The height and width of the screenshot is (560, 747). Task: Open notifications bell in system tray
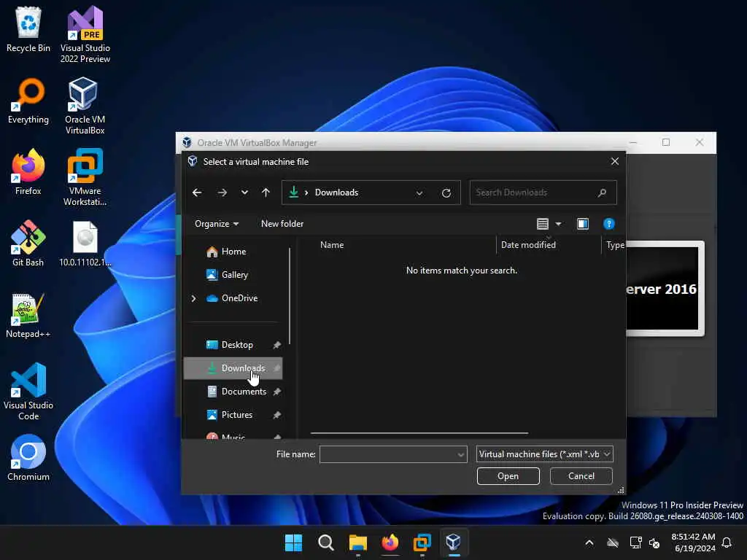point(727,542)
